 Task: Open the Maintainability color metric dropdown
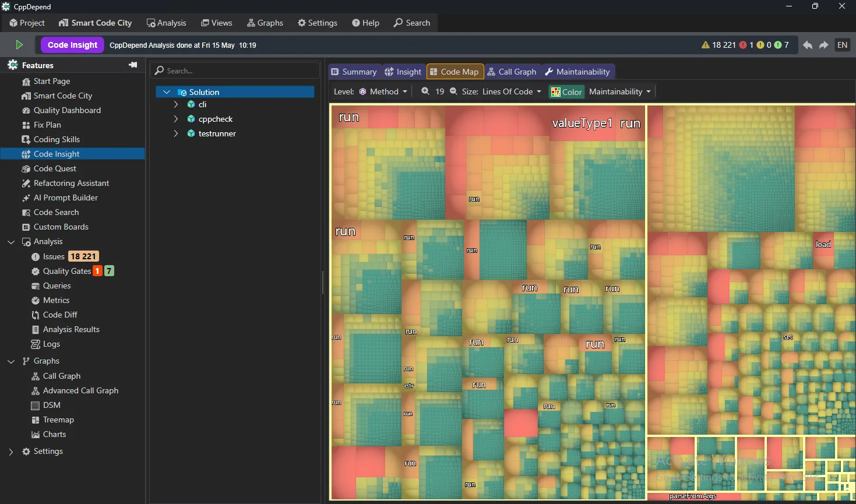620,91
